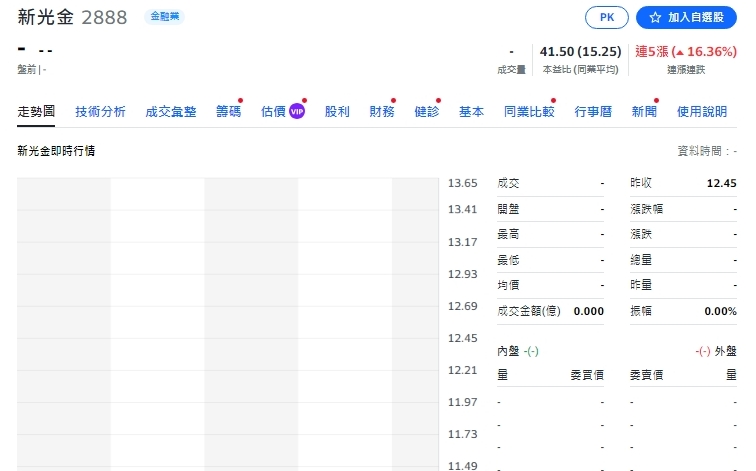Open the purple VIP badge on 估價

tap(297, 112)
